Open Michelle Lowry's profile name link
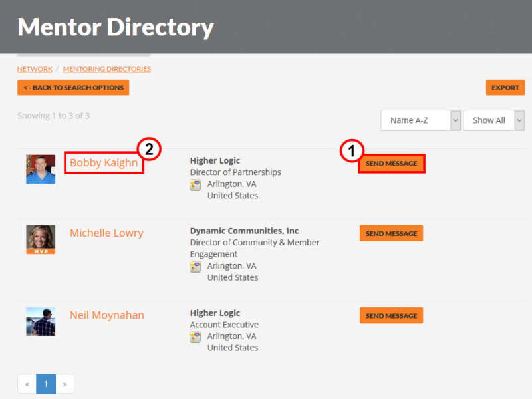Viewport: 532px width, 399px height. (x=106, y=233)
